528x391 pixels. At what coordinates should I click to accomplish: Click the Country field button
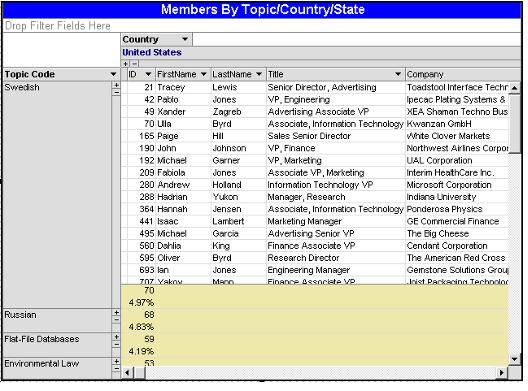click(157, 39)
